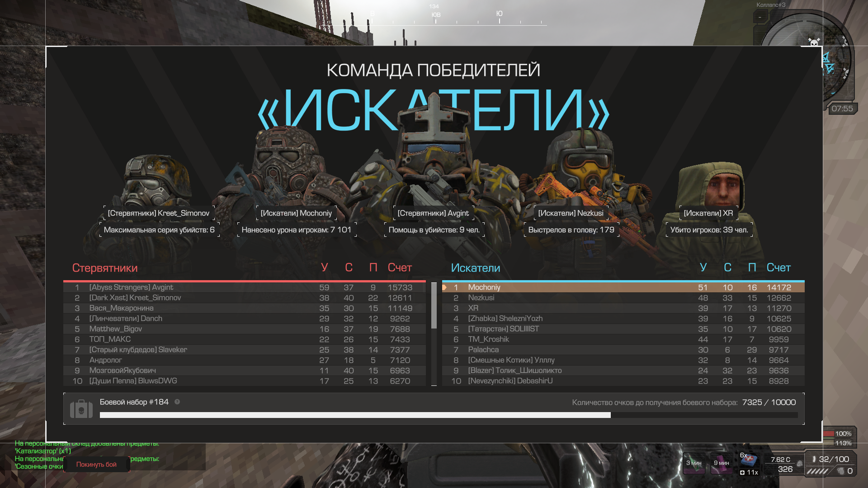Viewport: 868px width, 488px height.
Task: Click Помощь в убийстве: 9 чел. label
Action: [x=434, y=230]
